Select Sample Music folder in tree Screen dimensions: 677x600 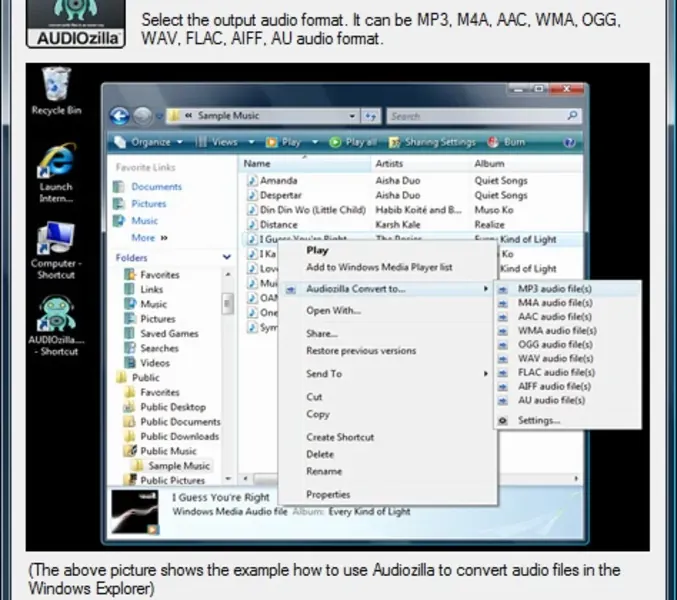(171, 465)
